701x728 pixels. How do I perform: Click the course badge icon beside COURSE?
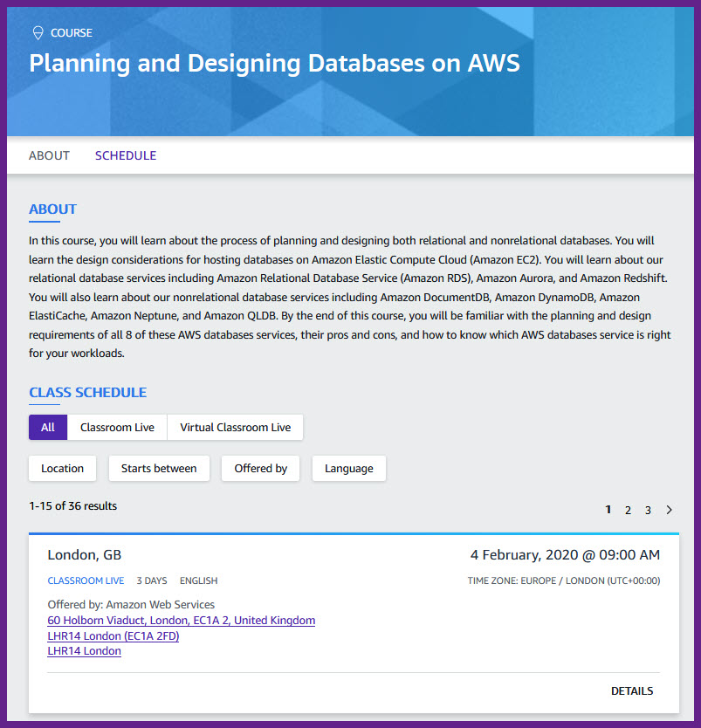tap(38, 33)
